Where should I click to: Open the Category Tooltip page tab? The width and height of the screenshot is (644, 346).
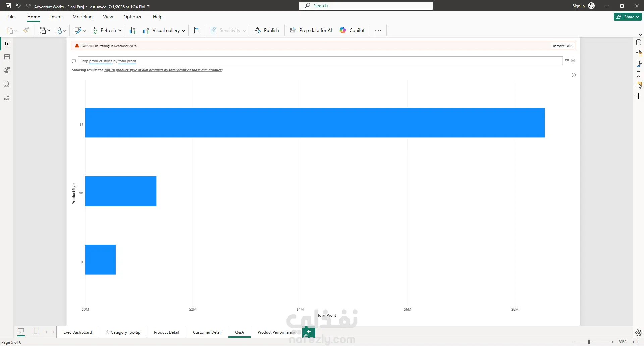tap(123, 332)
